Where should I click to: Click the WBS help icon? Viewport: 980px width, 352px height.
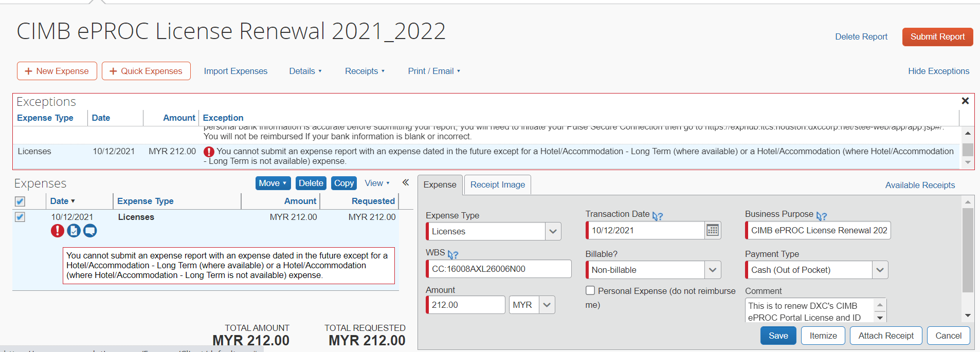(x=452, y=254)
